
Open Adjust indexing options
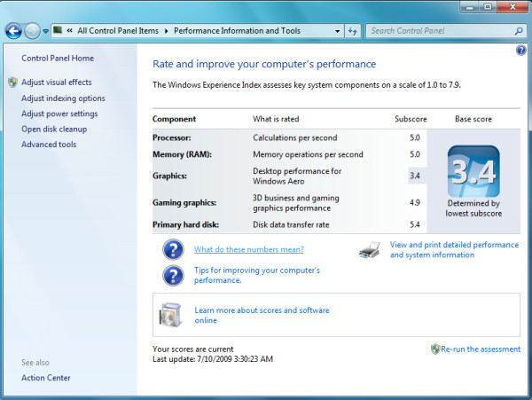click(x=63, y=98)
